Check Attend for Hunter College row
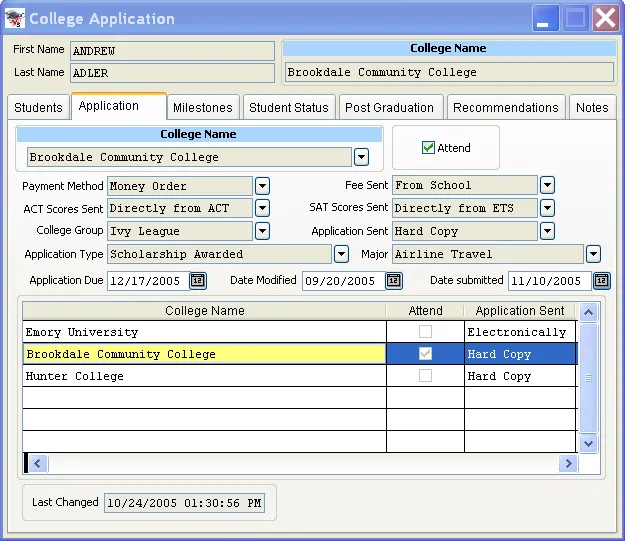625x541 pixels. (x=425, y=376)
